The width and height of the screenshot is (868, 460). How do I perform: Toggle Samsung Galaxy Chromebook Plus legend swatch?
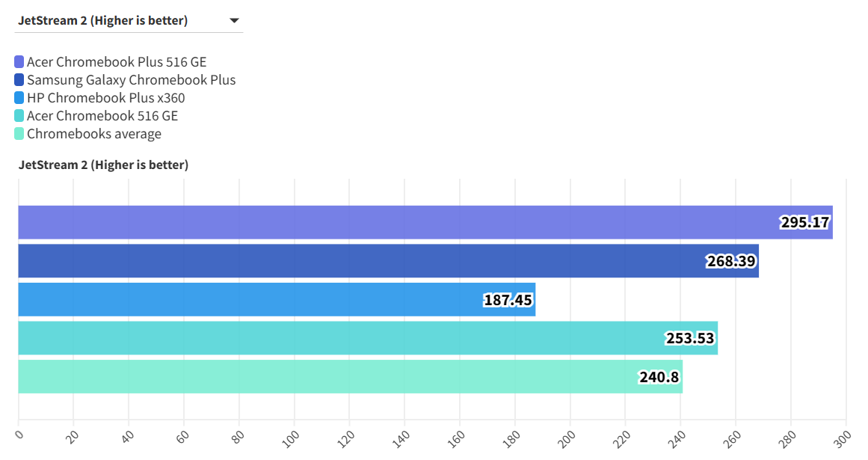click(x=19, y=80)
